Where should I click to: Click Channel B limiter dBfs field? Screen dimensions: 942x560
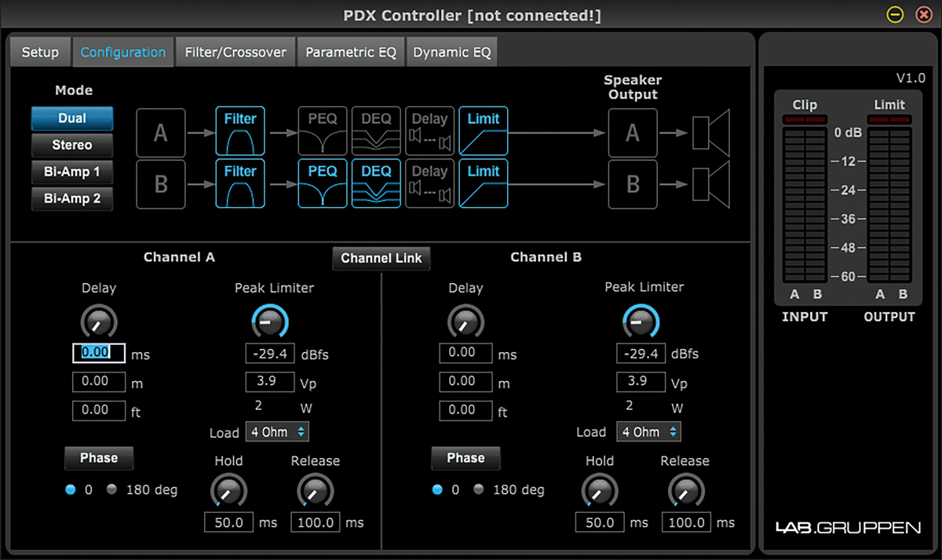point(641,354)
